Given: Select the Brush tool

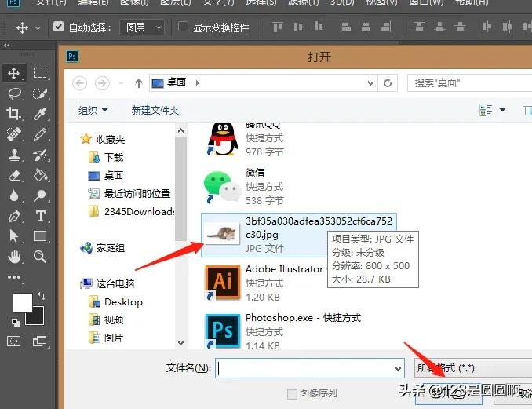Looking at the screenshot, I should point(40,134).
